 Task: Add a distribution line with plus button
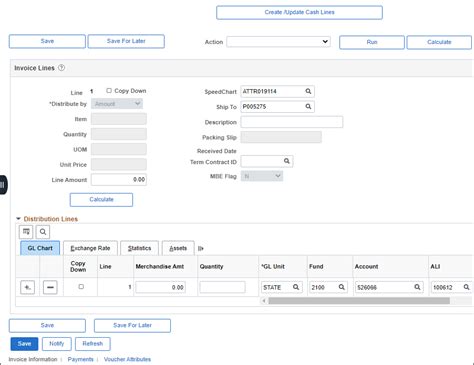(27, 287)
